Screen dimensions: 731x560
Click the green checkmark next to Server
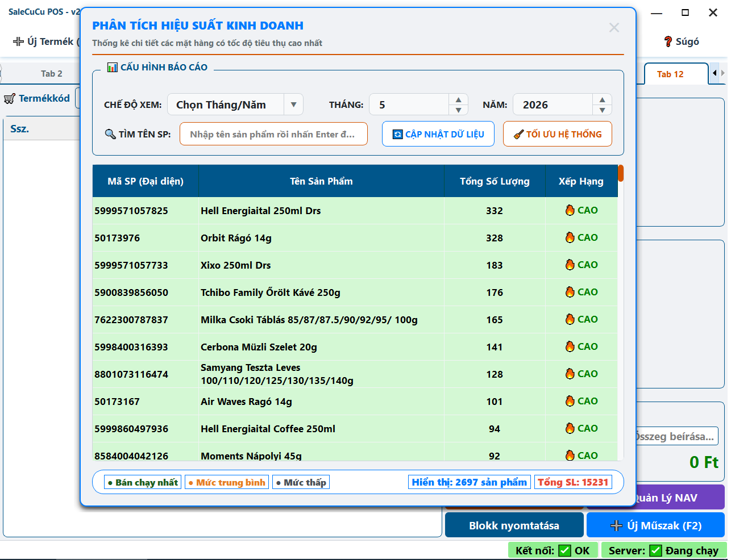pos(655,550)
